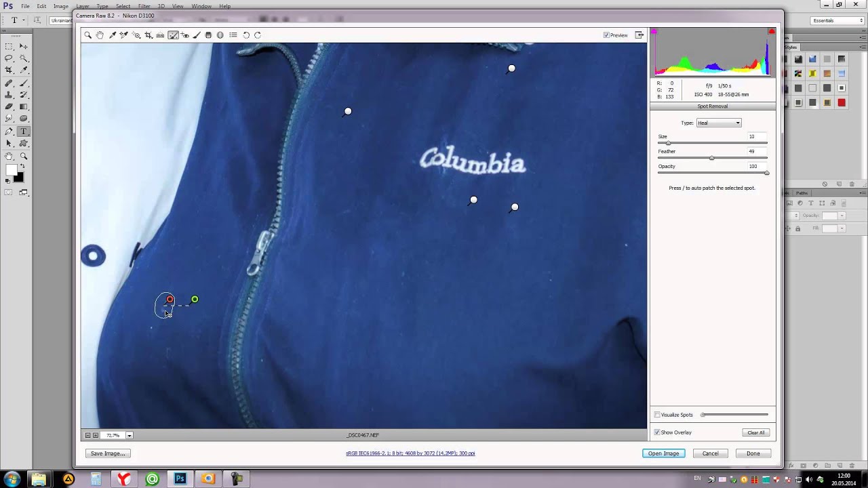Rotate image 90° counter-clockwise
Viewport: 868px width, 488px height.
click(246, 35)
